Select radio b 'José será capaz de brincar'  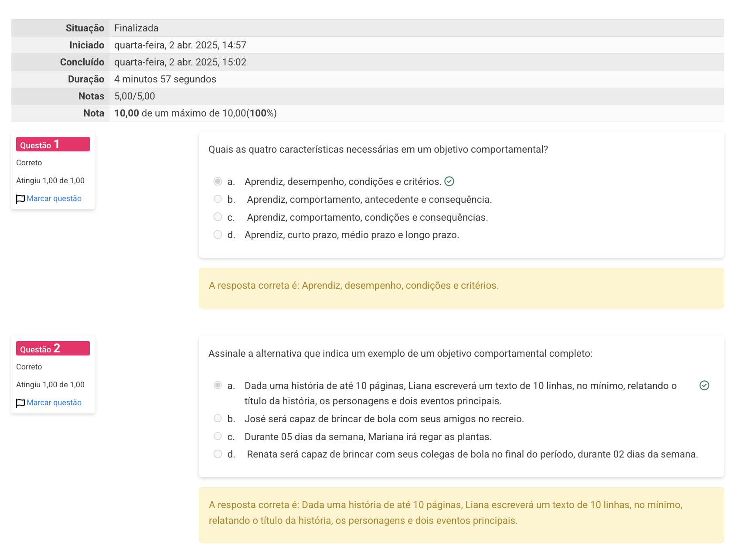pyautogui.click(x=218, y=419)
